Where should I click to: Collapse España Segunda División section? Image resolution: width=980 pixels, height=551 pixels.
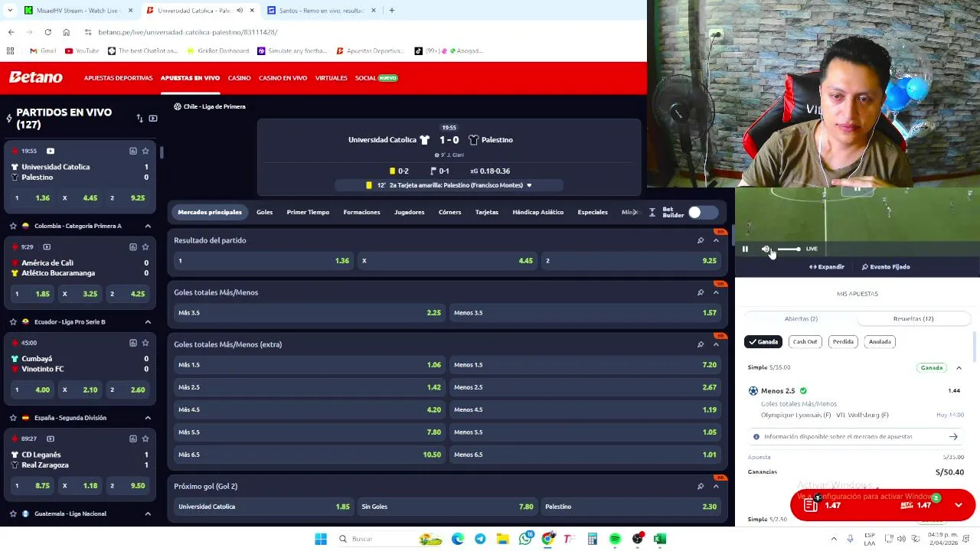coord(148,418)
